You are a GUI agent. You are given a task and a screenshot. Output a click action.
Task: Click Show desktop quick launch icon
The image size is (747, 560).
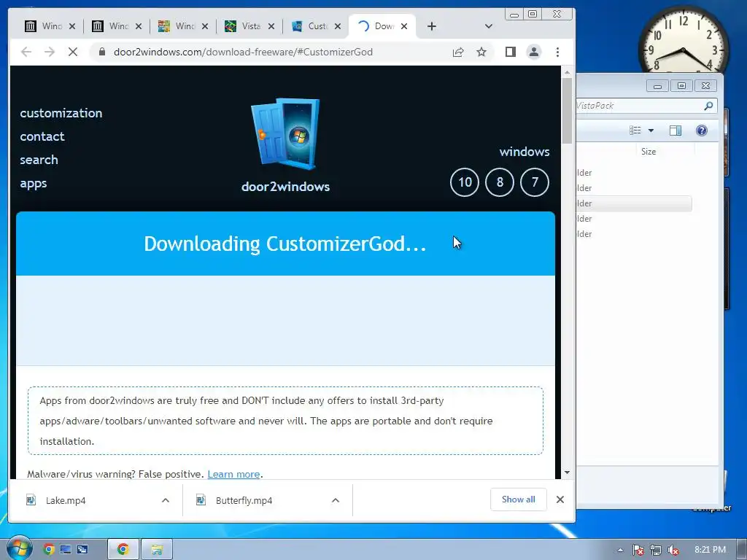pos(65,550)
